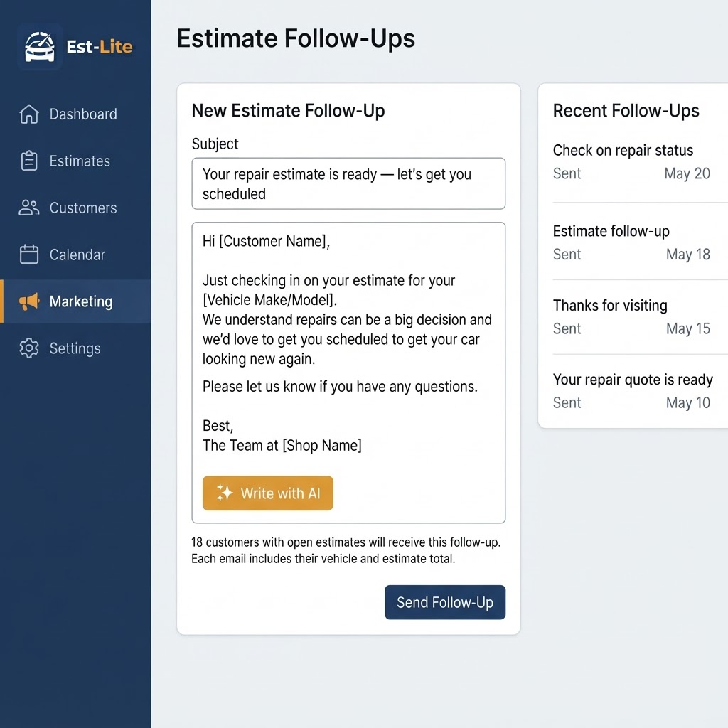The image size is (728, 728).
Task: Click the 'Estimate Follow-Ups' page heading
Action: coord(296,38)
